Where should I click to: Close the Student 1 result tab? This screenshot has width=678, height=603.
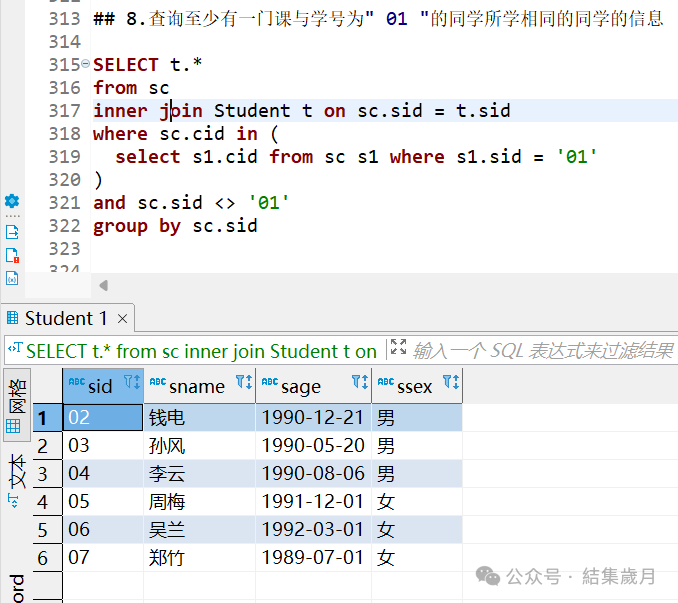click(x=122, y=319)
